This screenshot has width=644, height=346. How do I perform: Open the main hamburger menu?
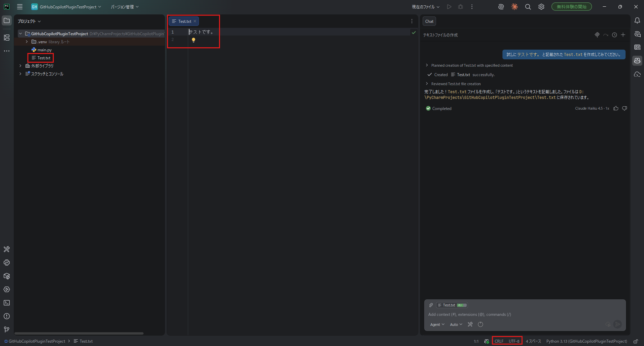(x=20, y=7)
